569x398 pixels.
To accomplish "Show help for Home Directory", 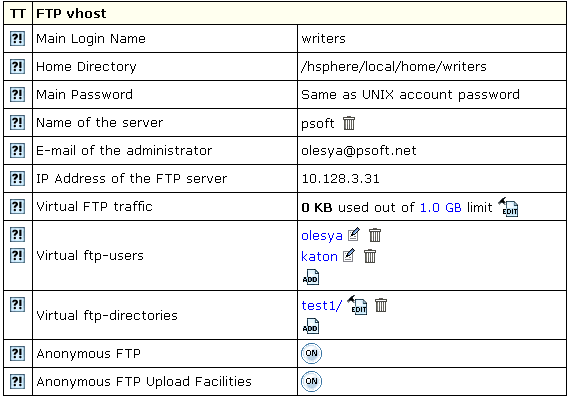I will [x=17, y=66].
